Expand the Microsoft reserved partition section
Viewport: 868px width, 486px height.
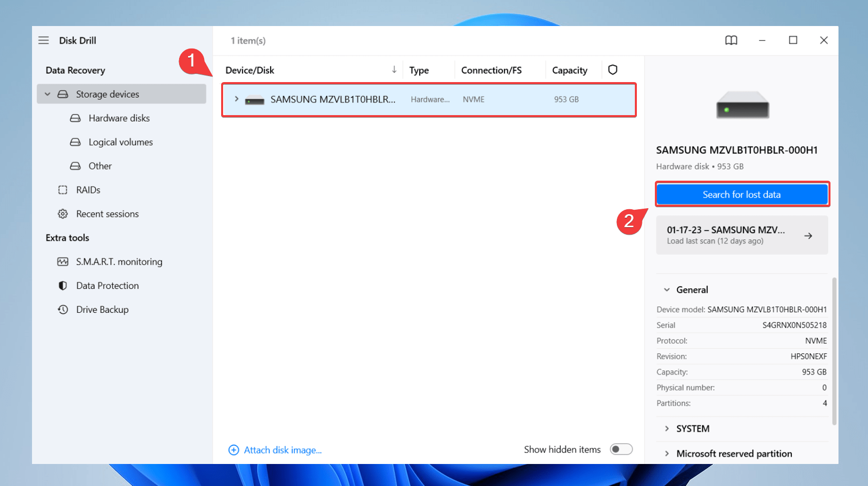pos(666,453)
